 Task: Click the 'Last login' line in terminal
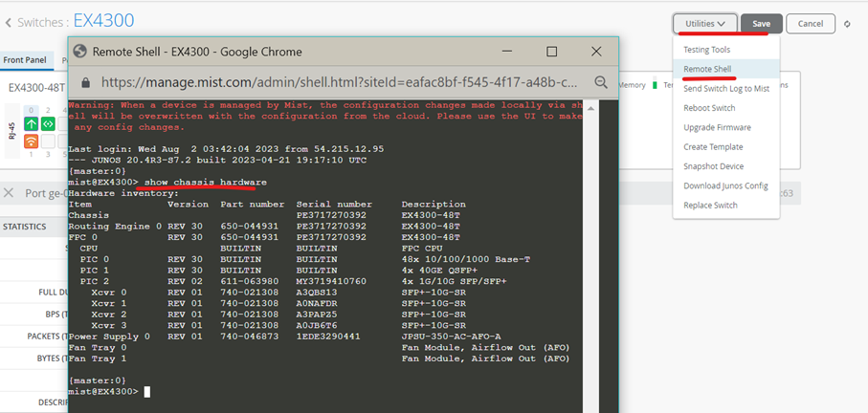click(226, 149)
